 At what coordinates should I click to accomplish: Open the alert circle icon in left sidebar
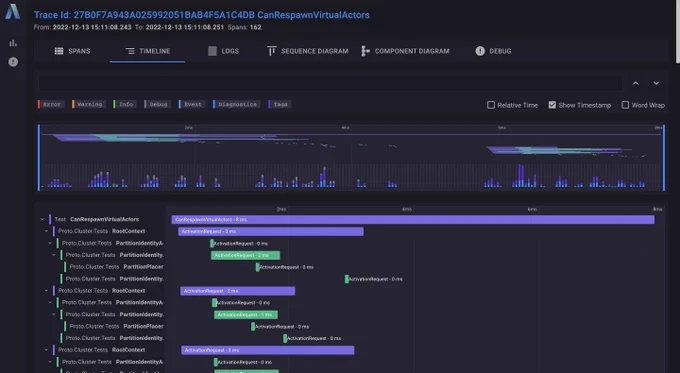13,62
